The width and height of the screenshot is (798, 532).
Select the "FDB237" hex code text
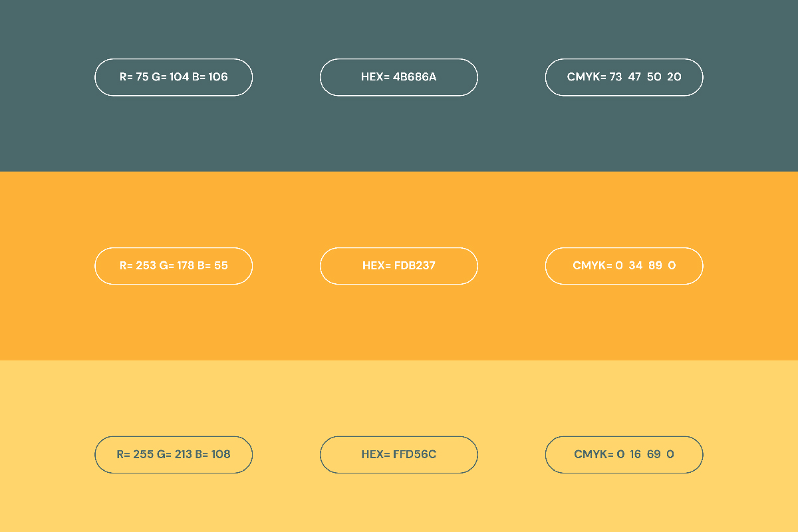(414, 266)
